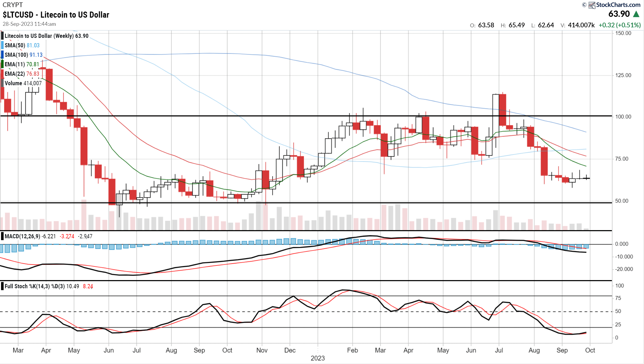Click the stochastic axis label 25
644x364 pixels.
(x=618, y=325)
